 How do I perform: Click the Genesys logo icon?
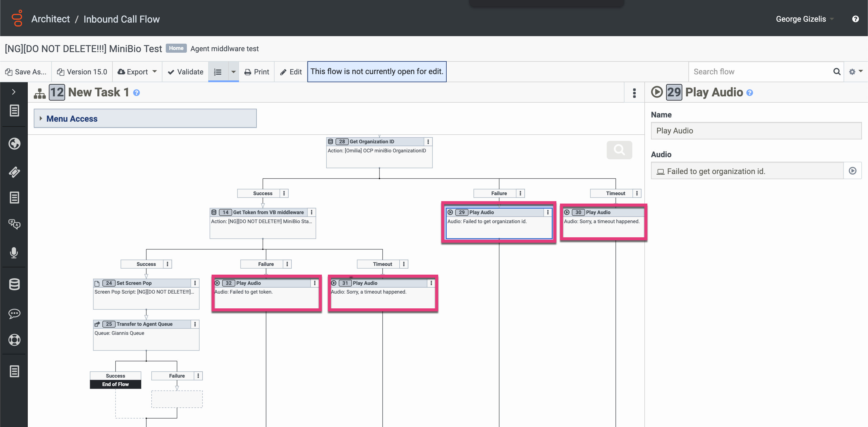coord(17,18)
